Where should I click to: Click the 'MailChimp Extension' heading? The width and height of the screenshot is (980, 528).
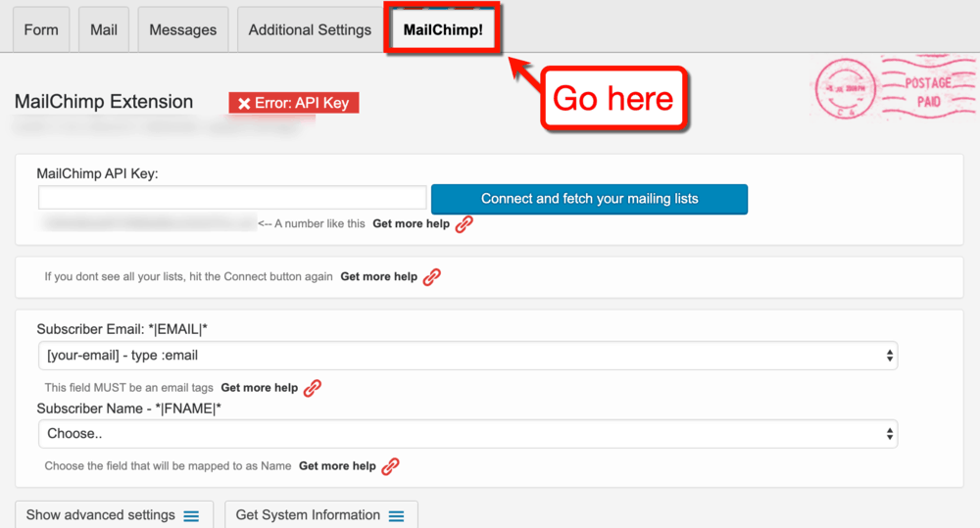point(104,101)
